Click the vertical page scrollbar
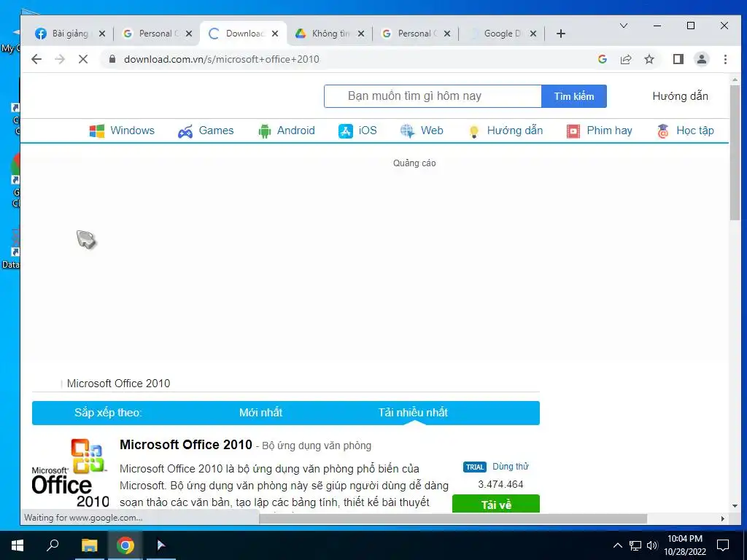Viewport: 747px width, 560px height. tap(735, 152)
